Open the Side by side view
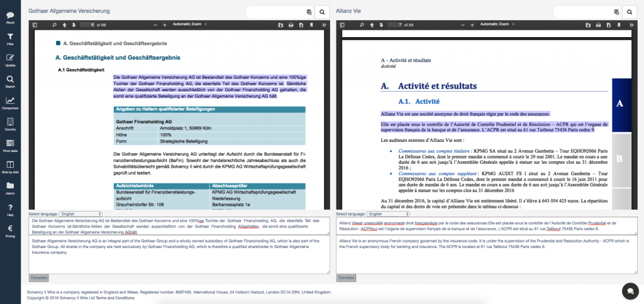 tap(10, 167)
